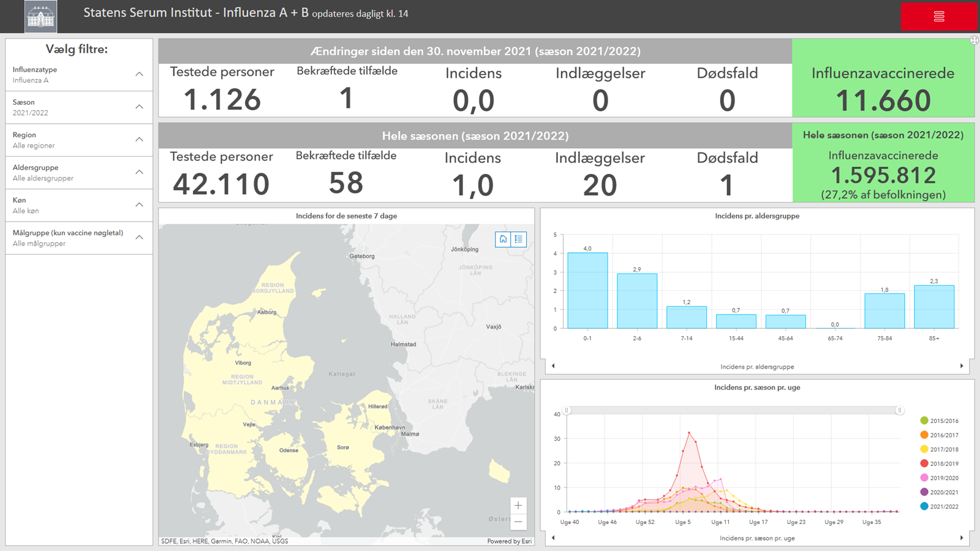Expand the vaccination panel to fullscreen

(x=973, y=40)
